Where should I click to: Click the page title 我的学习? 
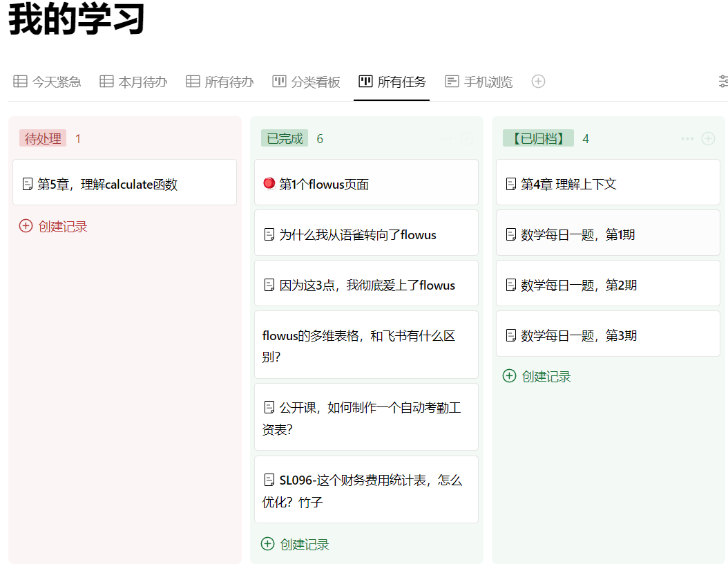tap(77, 19)
